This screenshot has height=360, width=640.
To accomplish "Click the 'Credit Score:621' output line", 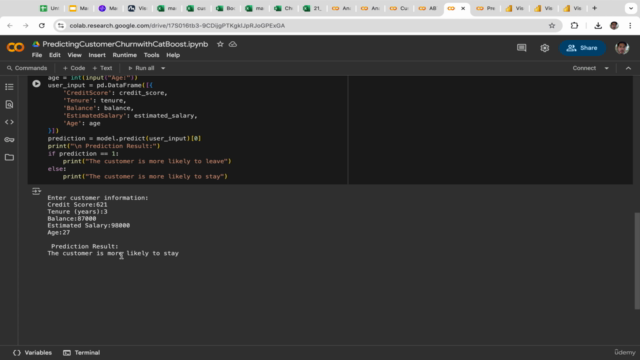I will point(77,205).
